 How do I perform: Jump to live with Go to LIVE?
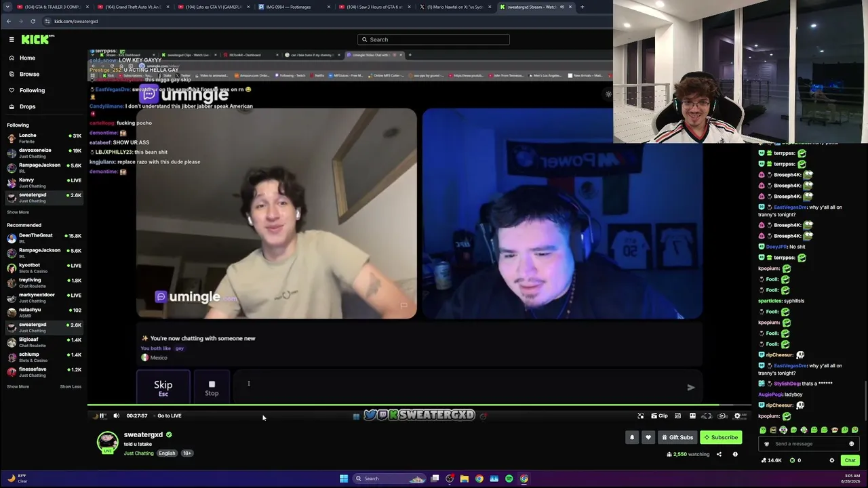pyautogui.click(x=170, y=415)
